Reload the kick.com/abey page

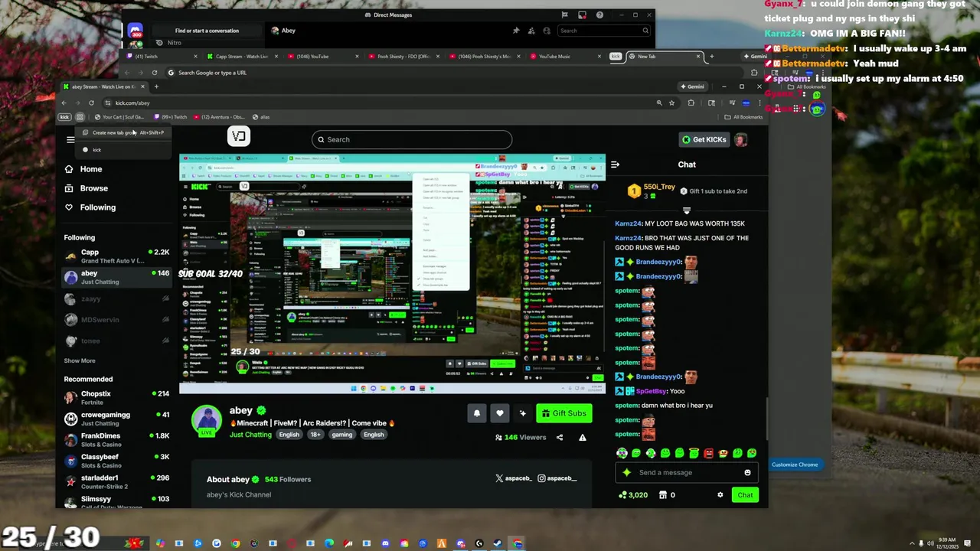(x=91, y=103)
